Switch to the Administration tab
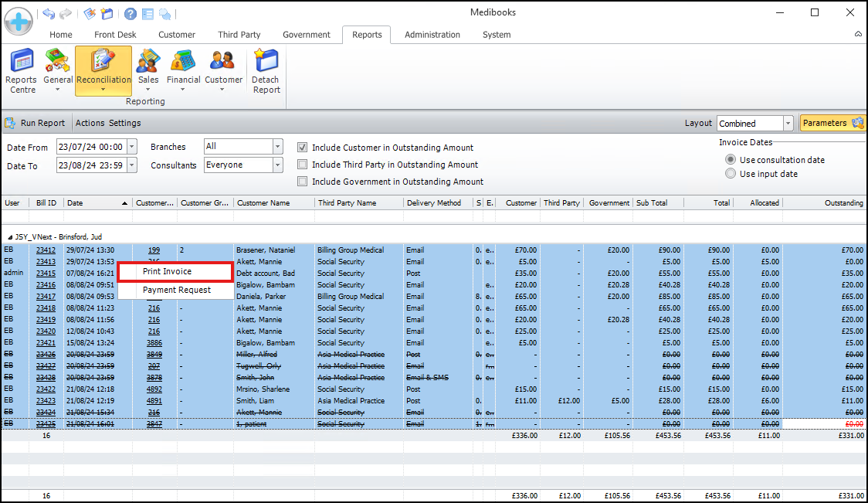 click(x=432, y=35)
